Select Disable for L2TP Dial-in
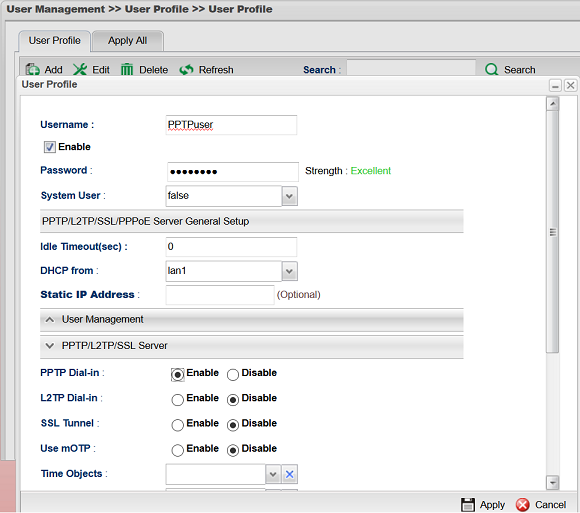The width and height of the screenshot is (580, 513). pyautogui.click(x=233, y=400)
